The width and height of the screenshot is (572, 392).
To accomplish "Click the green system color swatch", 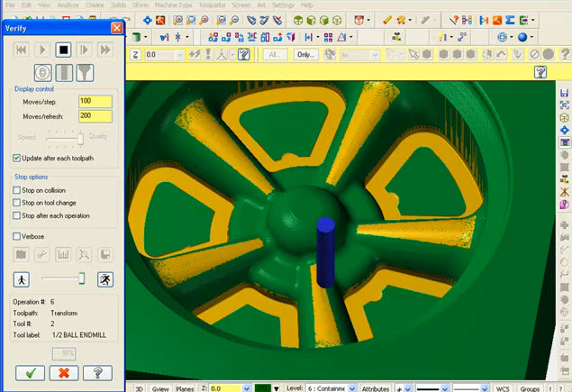I will (x=262, y=388).
